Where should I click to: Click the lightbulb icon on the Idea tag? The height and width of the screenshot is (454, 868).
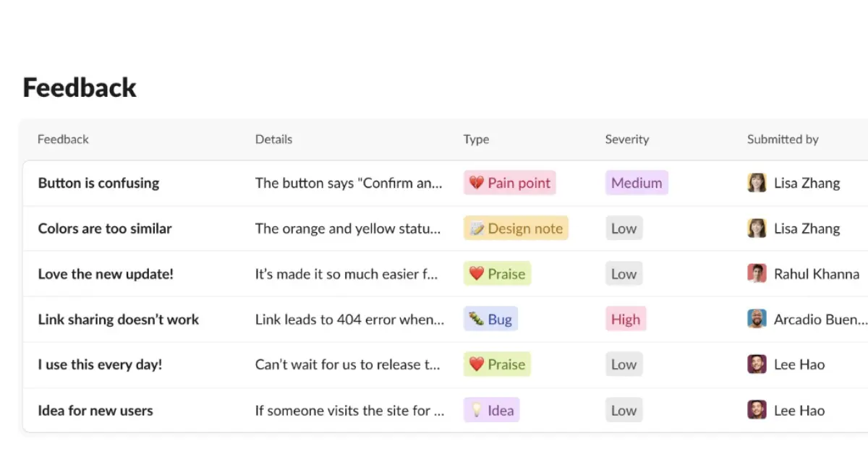tap(476, 410)
